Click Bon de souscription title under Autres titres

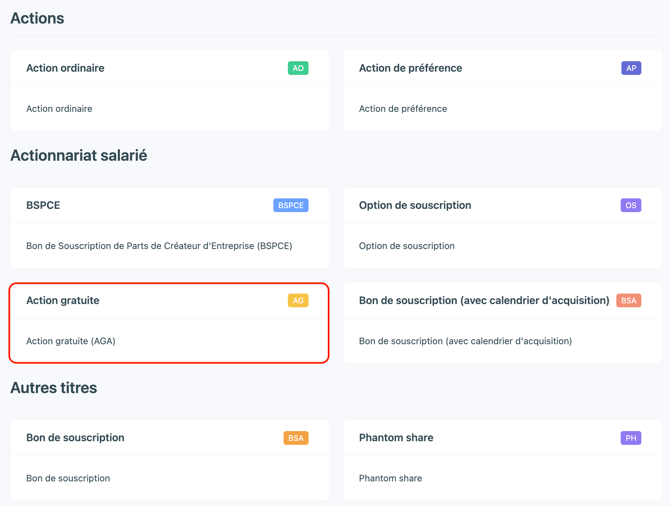[x=75, y=438]
